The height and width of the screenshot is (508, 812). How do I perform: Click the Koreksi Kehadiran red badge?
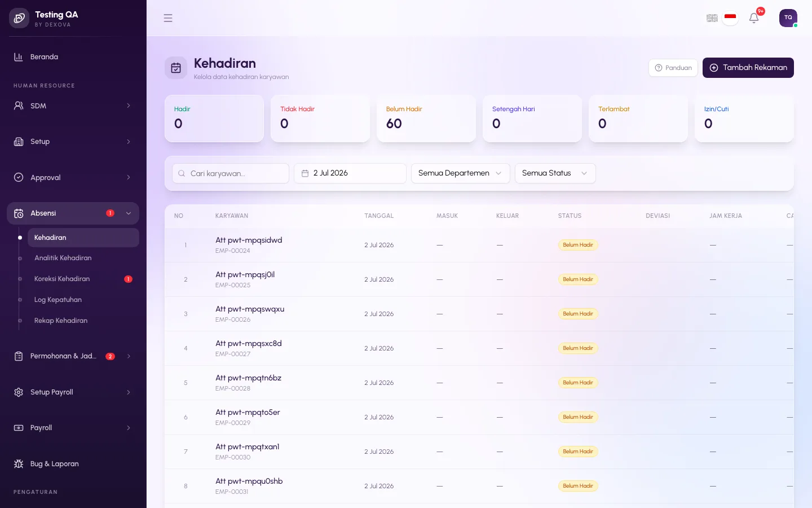(x=128, y=279)
